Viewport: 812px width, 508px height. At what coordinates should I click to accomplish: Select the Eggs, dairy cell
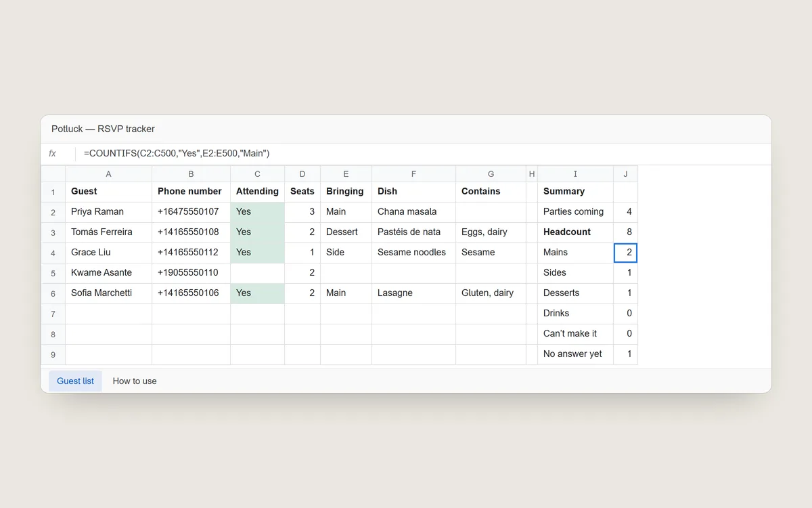tap(491, 232)
